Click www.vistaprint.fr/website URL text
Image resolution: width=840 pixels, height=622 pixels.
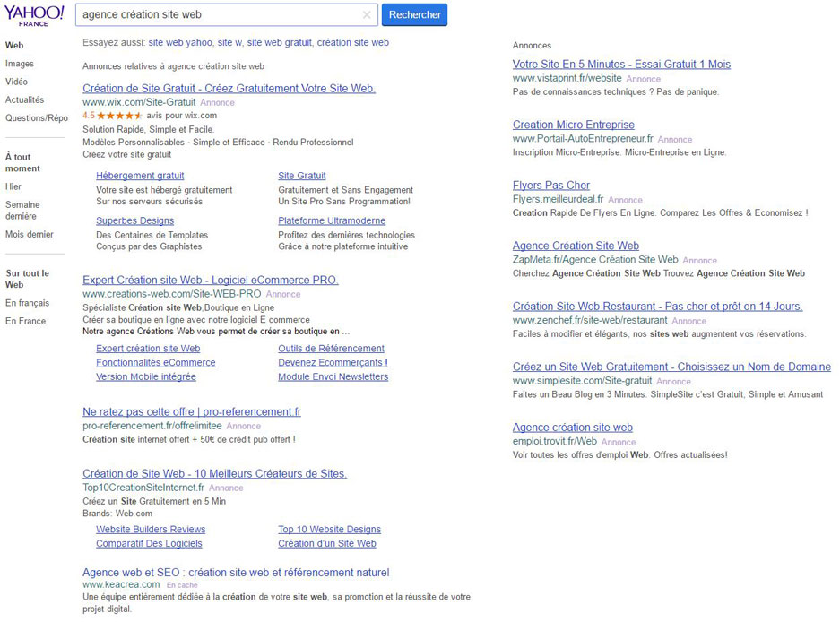pos(567,78)
